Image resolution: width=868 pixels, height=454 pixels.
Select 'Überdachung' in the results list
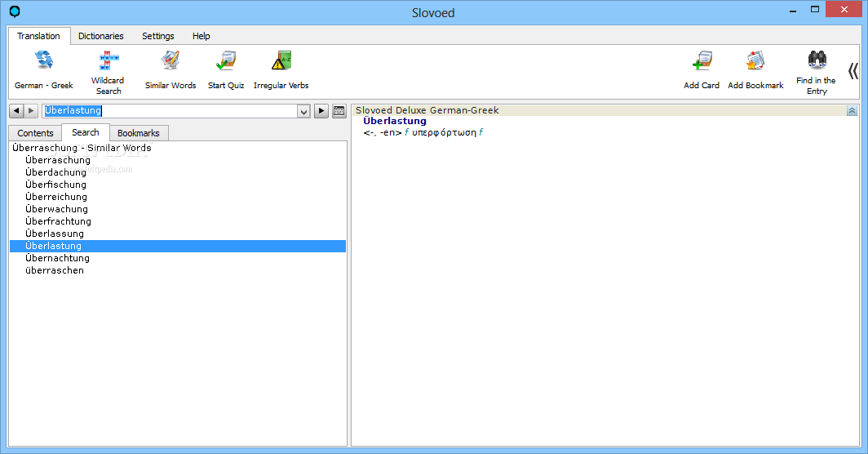tap(56, 172)
